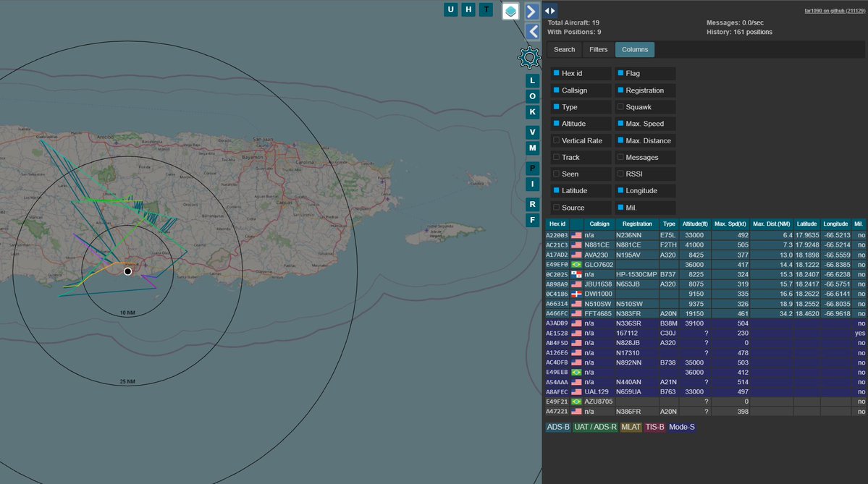Sort table by Longitude header
Viewport: 868px width, 484px height.
[x=835, y=224]
